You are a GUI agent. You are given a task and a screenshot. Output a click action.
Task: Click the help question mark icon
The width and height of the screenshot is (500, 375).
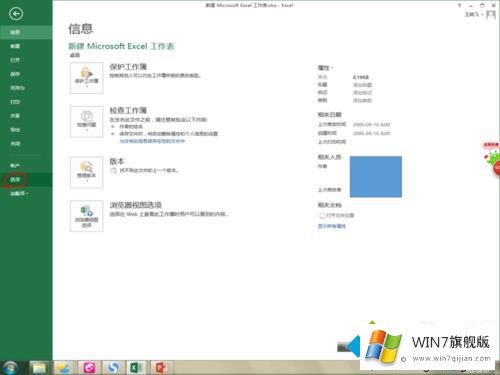point(459,6)
